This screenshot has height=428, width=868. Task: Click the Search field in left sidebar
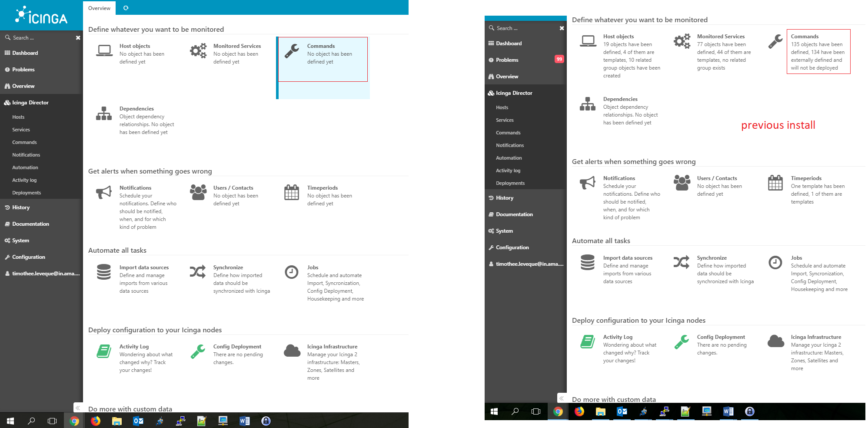[x=41, y=38]
